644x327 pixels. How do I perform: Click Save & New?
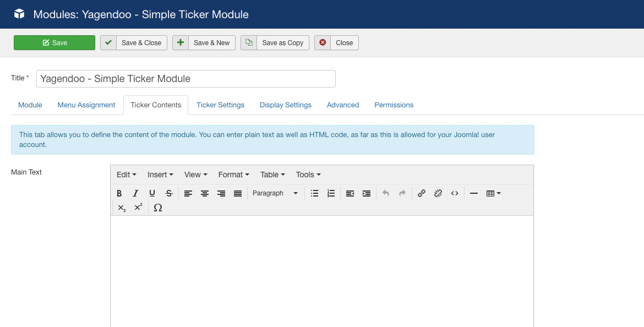click(x=204, y=43)
